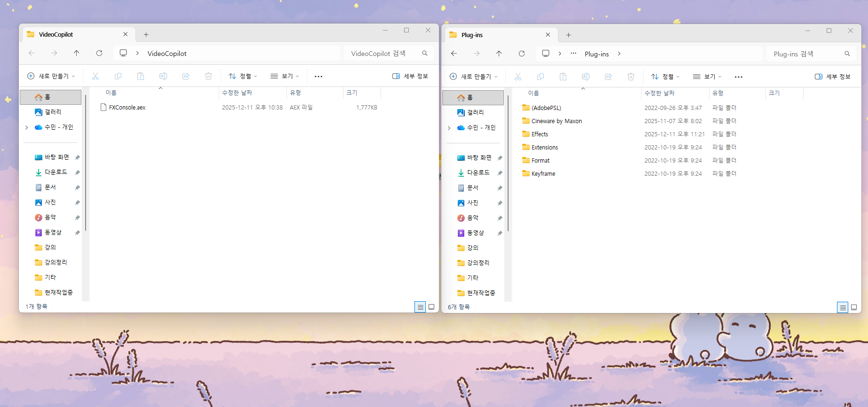Image resolution: width=868 pixels, height=407 pixels.
Task: Switch to large icons view in Plug-ins window
Action: (854, 307)
